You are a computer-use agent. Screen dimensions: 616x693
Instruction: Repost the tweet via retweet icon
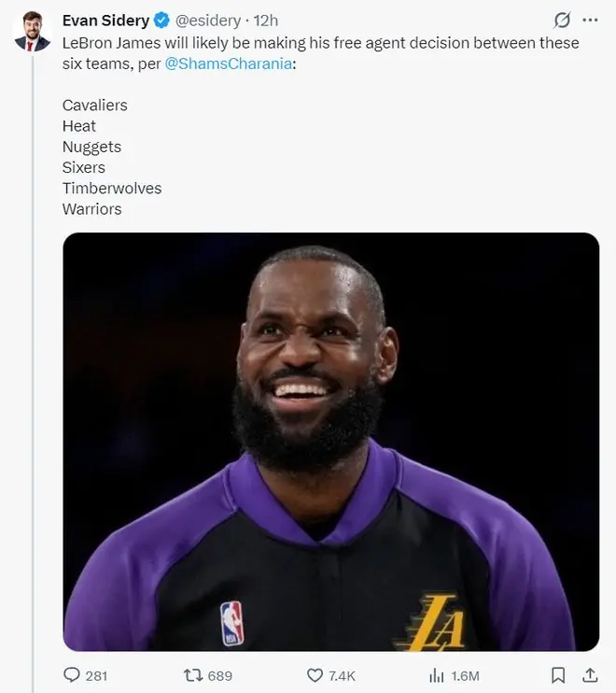193,675
